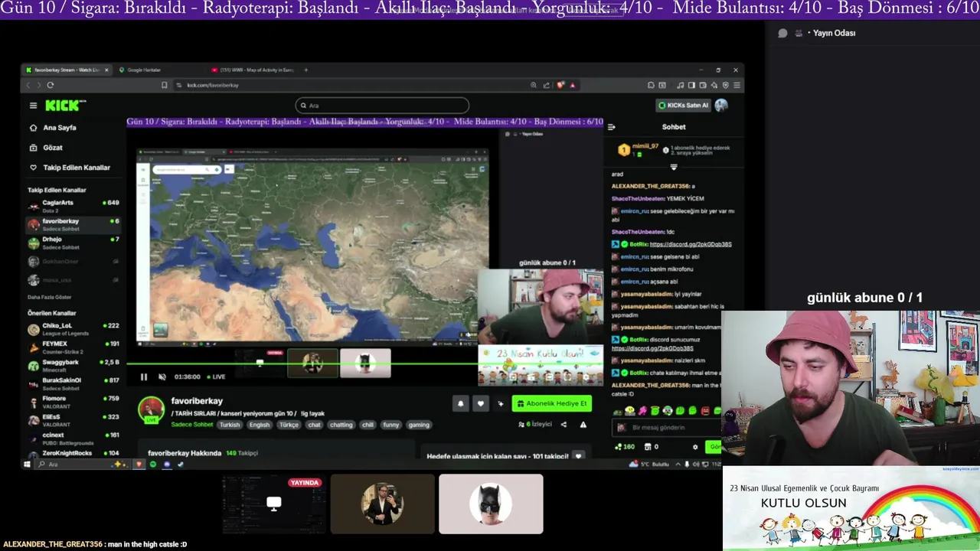Collapse the Sohbet chat panel
The image size is (980, 551).
click(x=611, y=127)
